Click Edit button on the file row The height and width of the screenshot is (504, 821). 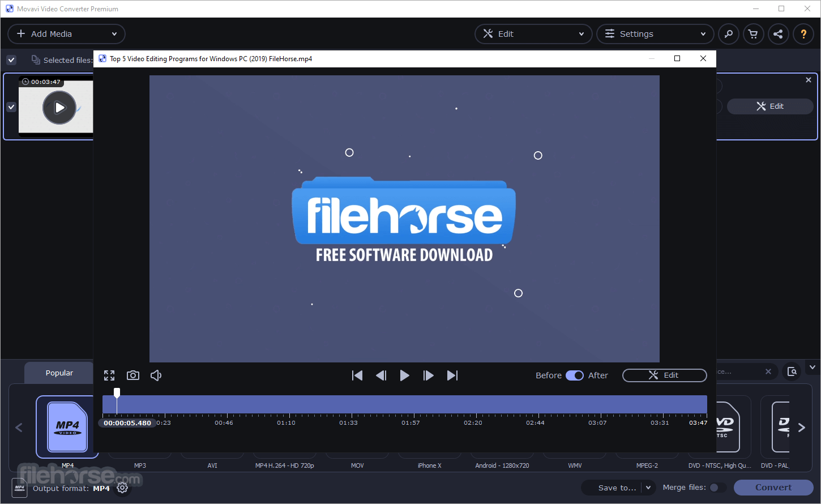770,106
